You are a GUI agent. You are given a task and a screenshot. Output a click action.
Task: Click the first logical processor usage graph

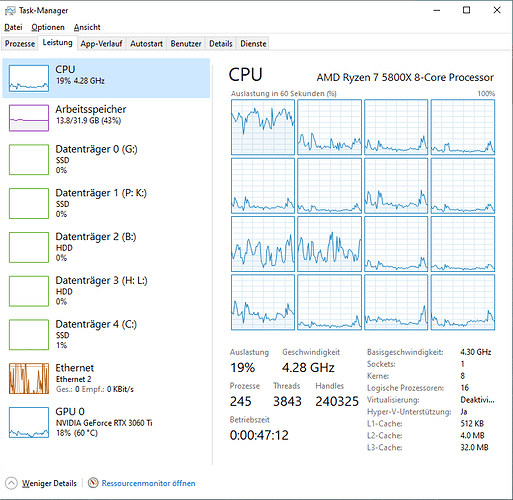263,127
